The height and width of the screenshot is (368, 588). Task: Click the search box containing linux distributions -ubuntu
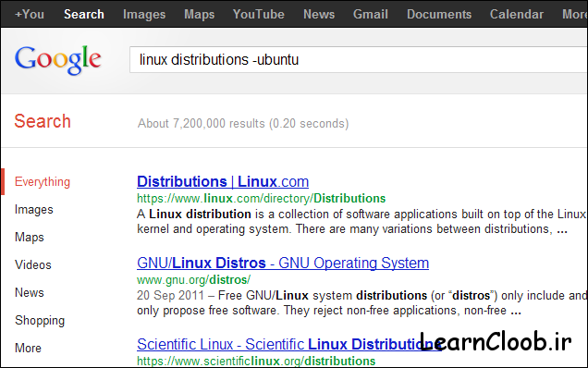click(x=359, y=60)
